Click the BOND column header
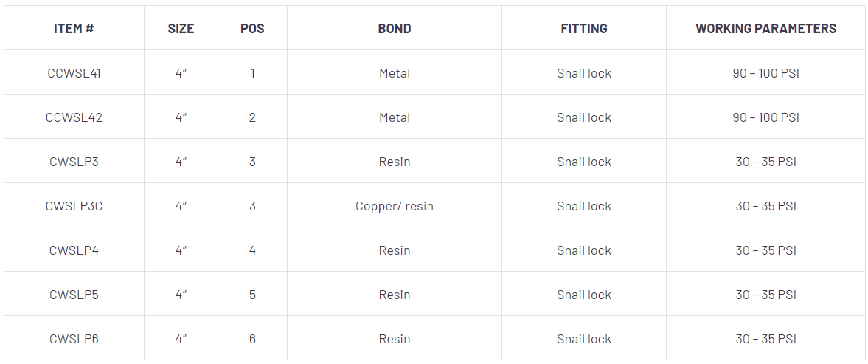Screen dimensions: 868x364 click(x=395, y=29)
